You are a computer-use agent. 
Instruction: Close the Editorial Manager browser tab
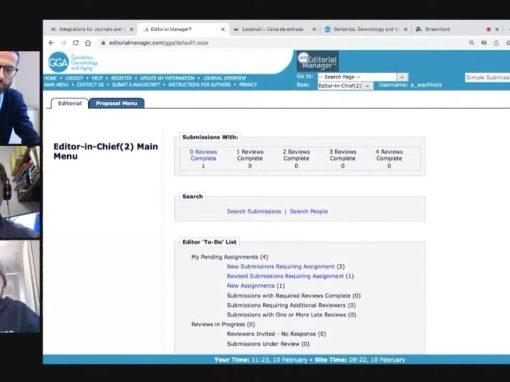(x=223, y=29)
